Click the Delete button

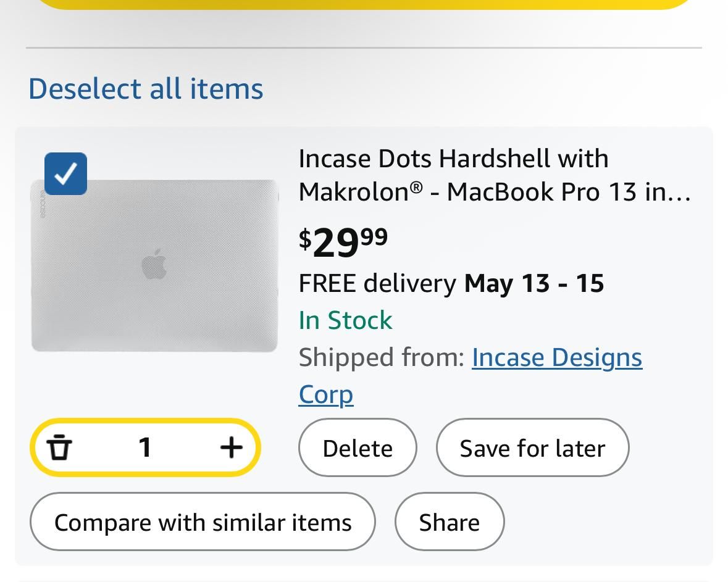358,447
